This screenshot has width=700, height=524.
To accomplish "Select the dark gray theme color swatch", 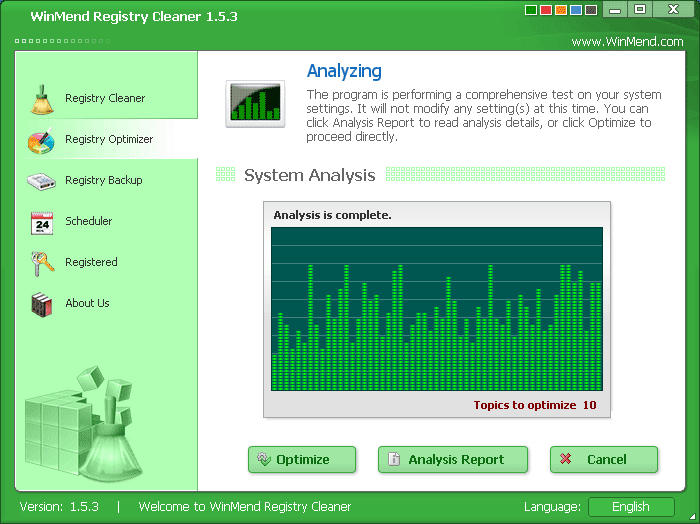I will pyautogui.click(x=591, y=10).
